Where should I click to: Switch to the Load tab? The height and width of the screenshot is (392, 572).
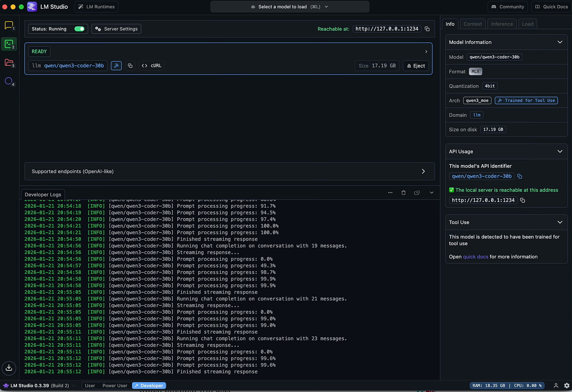[527, 24]
